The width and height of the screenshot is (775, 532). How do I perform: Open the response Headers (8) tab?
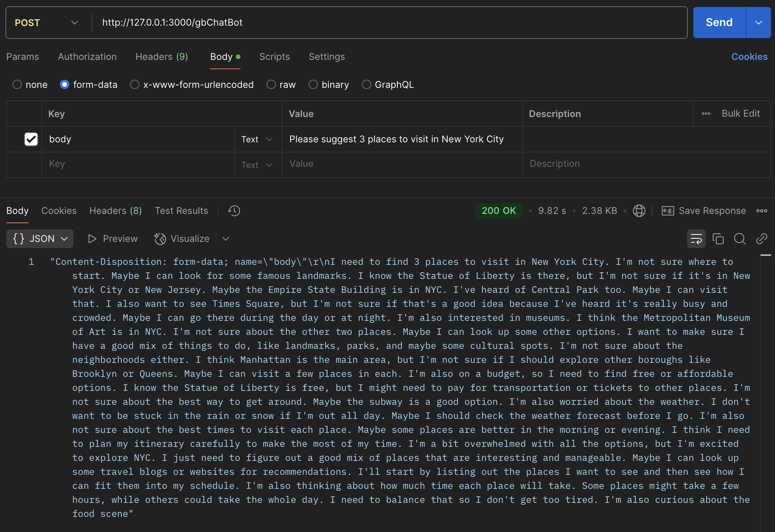click(x=116, y=211)
